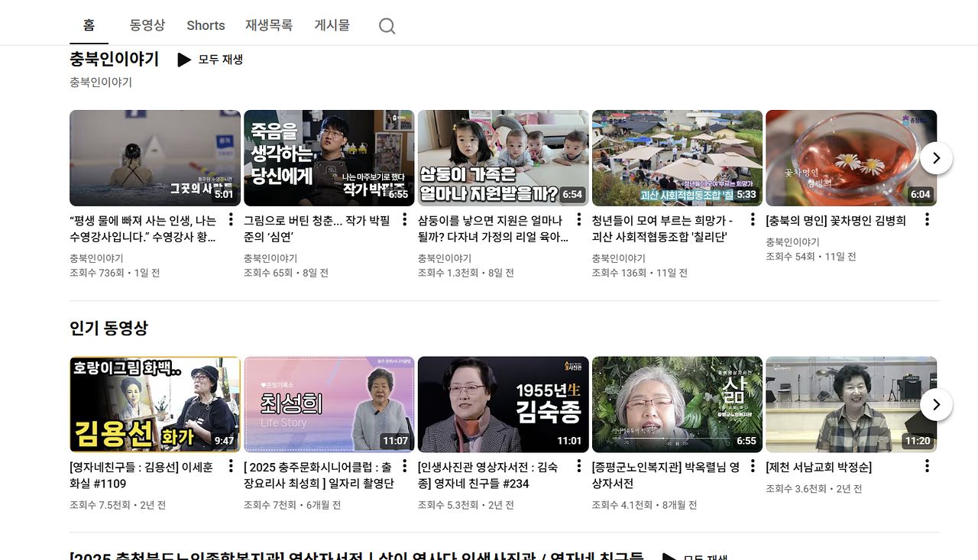The height and width of the screenshot is (560, 978).
Task: Click the play icon beside 모두 재생
Action: coord(184,59)
